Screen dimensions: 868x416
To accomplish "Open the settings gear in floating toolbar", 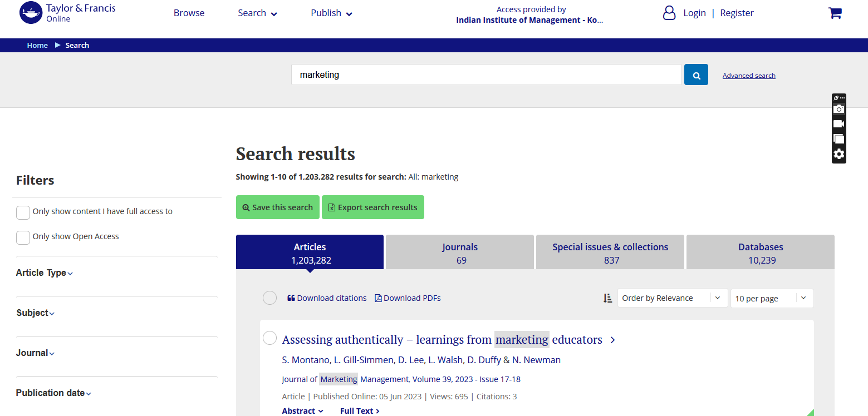I will coord(838,154).
